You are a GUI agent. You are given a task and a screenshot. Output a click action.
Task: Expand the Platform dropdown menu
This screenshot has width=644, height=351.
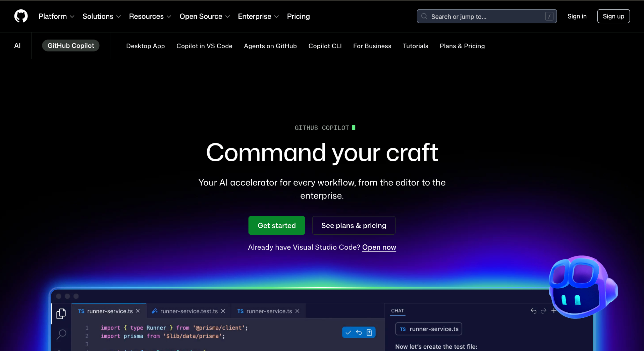coord(56,16)
